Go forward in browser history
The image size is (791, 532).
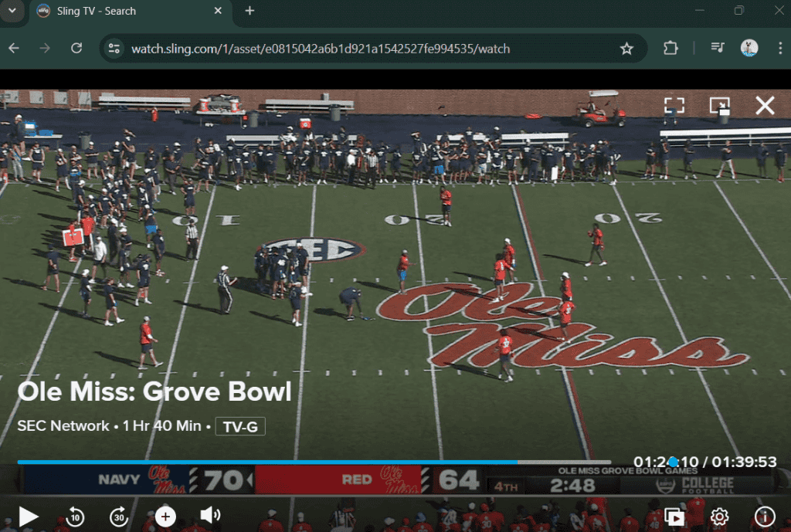(45, 49)
